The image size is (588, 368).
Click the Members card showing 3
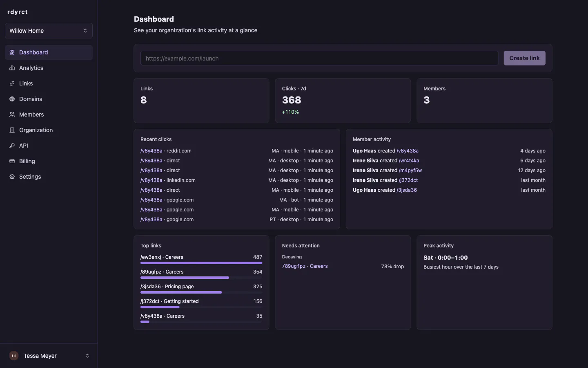point(484,101)
